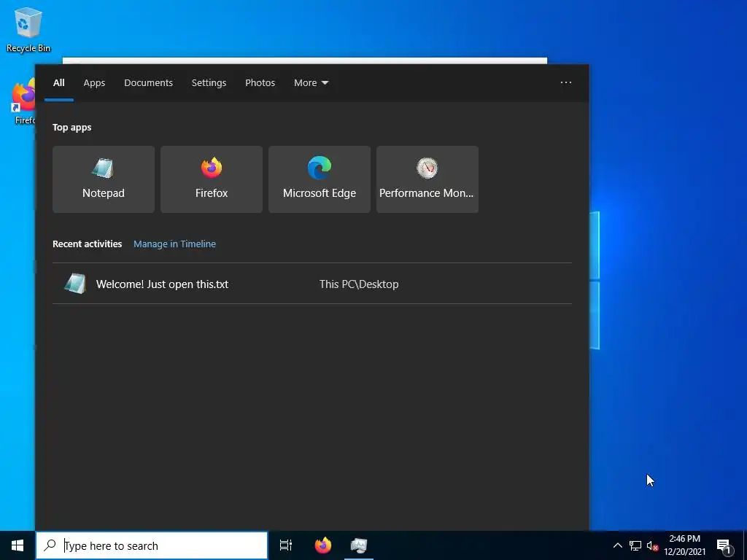Open Notepad from Top apps
Viewport: 747px width, 560px height.
click(104, 179)
